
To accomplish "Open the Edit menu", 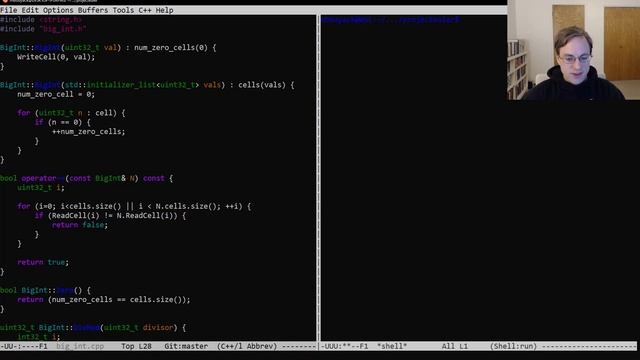I will pyautogui.click(x=30, y=10).
